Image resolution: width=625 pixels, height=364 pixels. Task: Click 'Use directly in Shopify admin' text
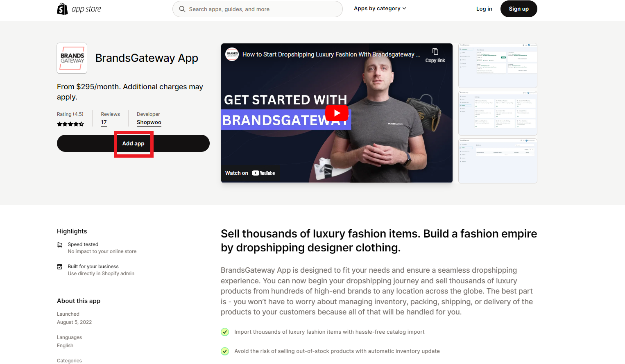click(x=101, y=274)
